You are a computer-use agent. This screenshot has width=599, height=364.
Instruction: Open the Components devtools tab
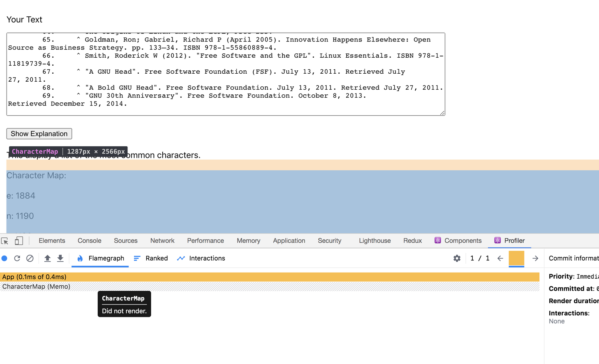458,241
